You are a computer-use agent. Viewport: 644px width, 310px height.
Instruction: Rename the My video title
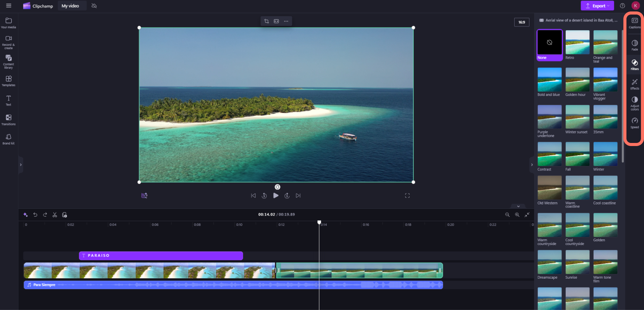(x=71, y=6)
